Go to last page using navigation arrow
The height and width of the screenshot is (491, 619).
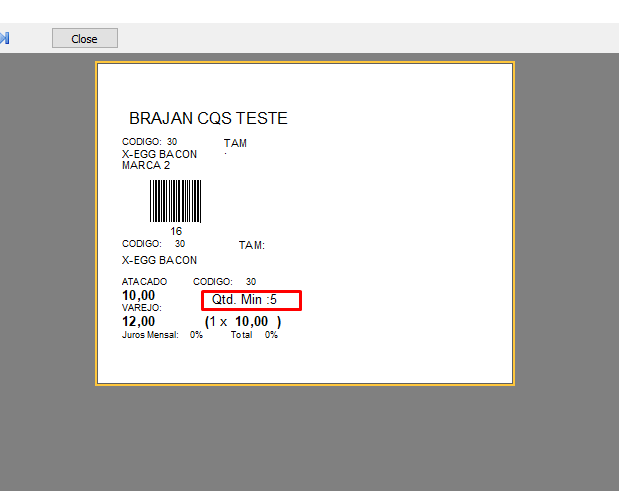[4, 38]
